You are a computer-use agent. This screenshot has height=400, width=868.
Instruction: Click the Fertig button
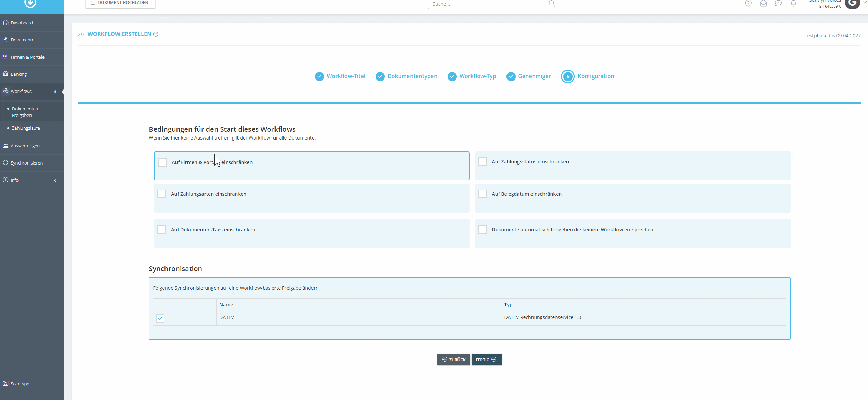coord(487,360)
